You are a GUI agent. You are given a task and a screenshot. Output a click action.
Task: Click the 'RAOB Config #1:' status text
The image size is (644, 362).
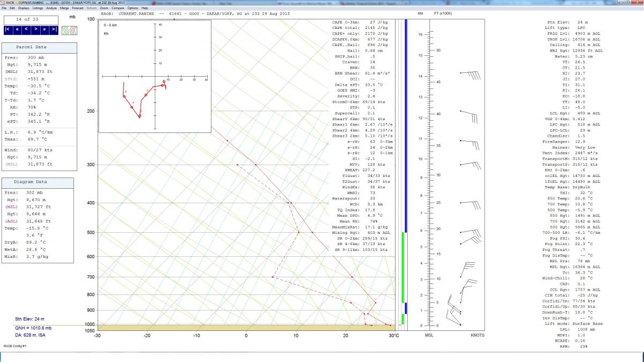click(x=15, y=346)
